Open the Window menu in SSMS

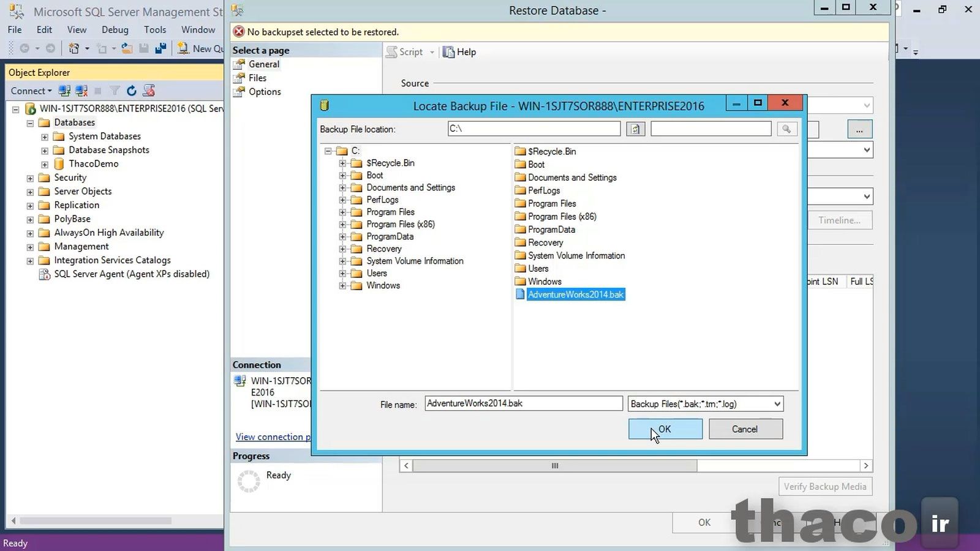[198, 29]
